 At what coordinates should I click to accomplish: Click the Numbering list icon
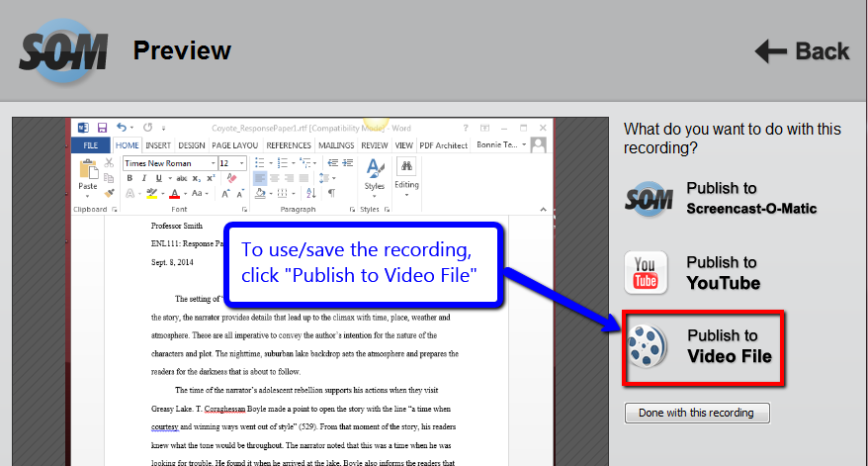(285, 163)
